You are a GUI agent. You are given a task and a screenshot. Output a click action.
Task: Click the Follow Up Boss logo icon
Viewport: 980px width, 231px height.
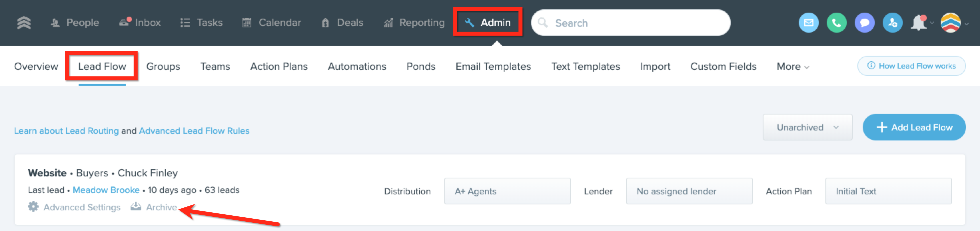tap(24, 23)
